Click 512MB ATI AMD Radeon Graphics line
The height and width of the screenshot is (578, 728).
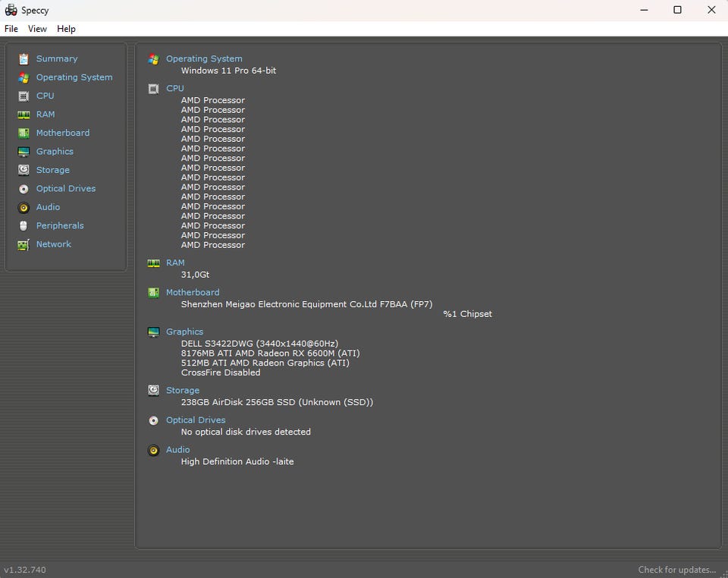tap(265, 363)
